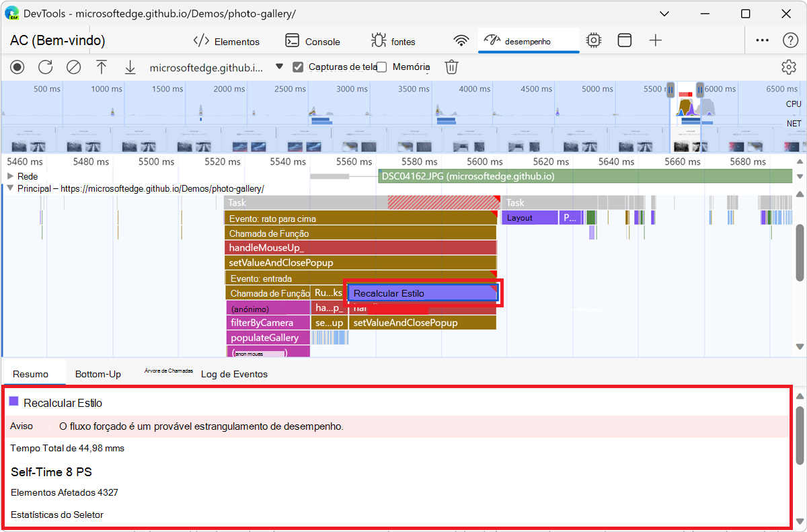Enable the Memória checkbox

tap(382, 67)
